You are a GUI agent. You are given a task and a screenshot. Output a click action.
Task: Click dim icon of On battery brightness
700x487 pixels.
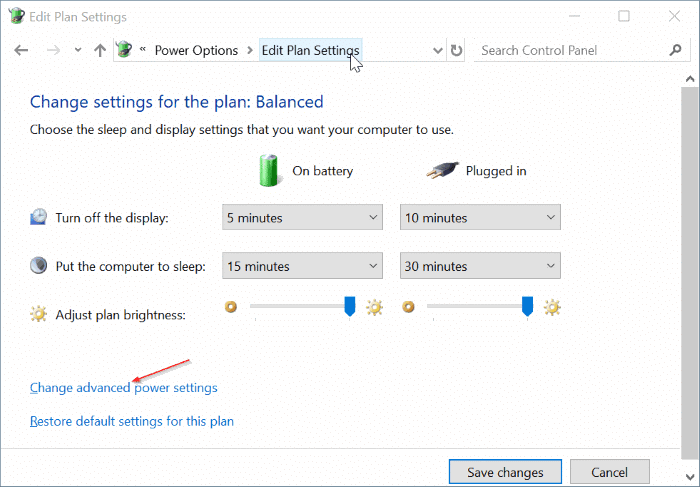(x=231, y=307)
